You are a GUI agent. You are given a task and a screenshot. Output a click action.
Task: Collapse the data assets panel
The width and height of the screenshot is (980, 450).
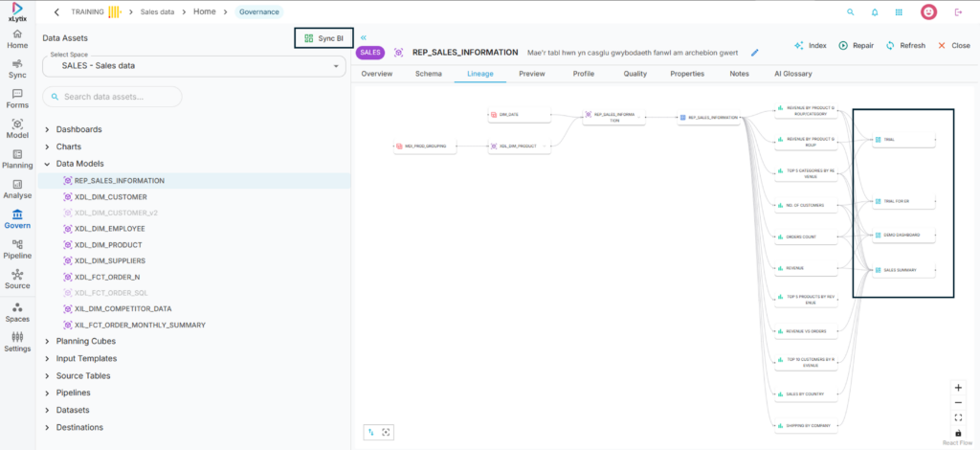click(364, 37)
